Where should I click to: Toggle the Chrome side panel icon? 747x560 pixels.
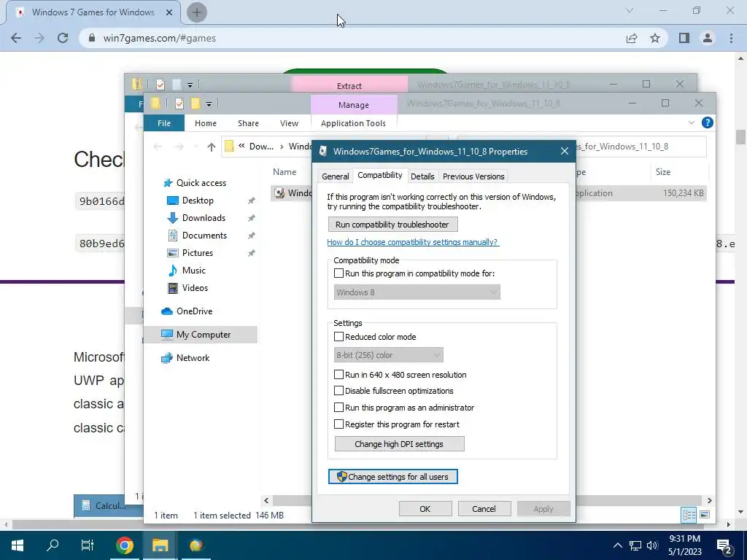pos(684,38)
